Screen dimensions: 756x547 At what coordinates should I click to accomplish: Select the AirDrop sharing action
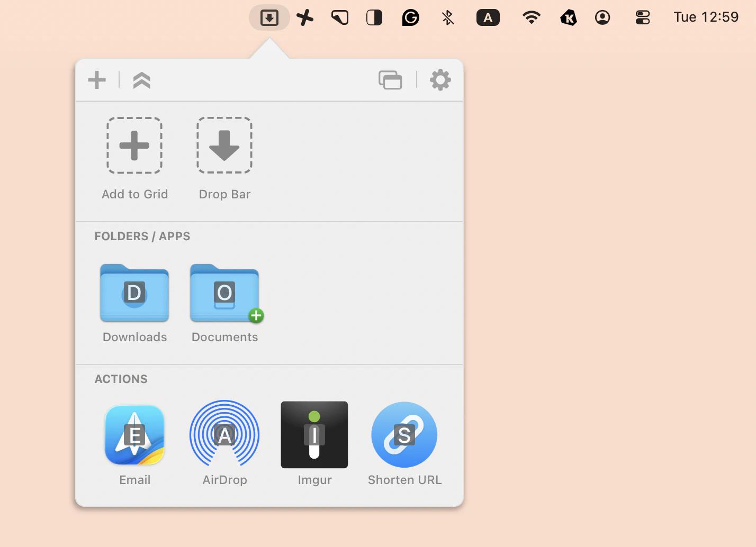pos(224,435)
